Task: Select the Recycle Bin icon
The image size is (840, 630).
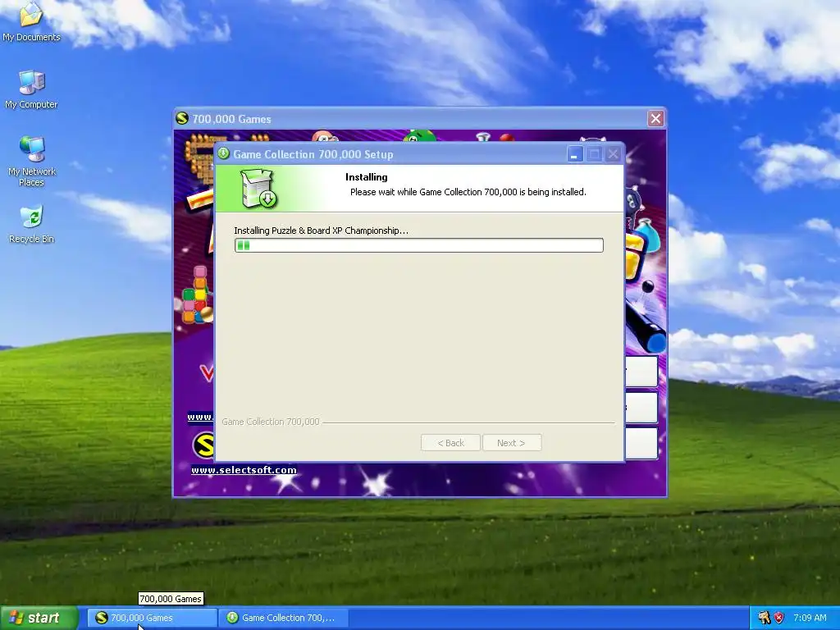Action: point(31,224)
